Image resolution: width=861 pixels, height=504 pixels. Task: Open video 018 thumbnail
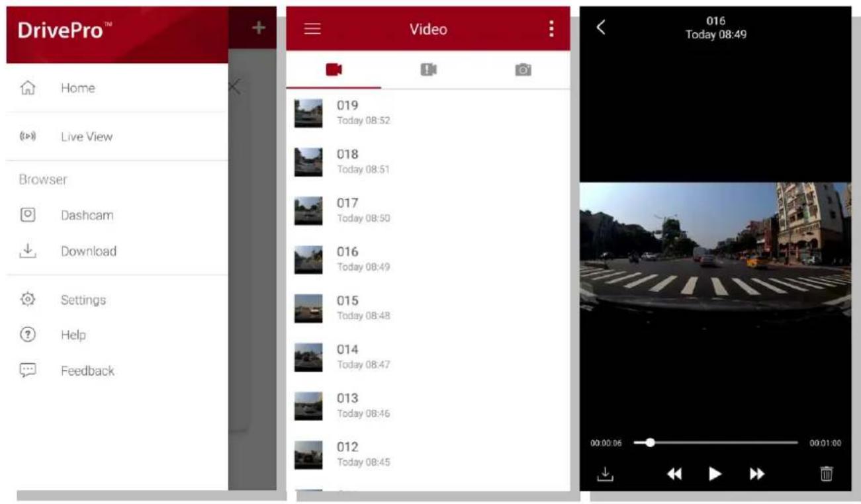click(308, 162)
